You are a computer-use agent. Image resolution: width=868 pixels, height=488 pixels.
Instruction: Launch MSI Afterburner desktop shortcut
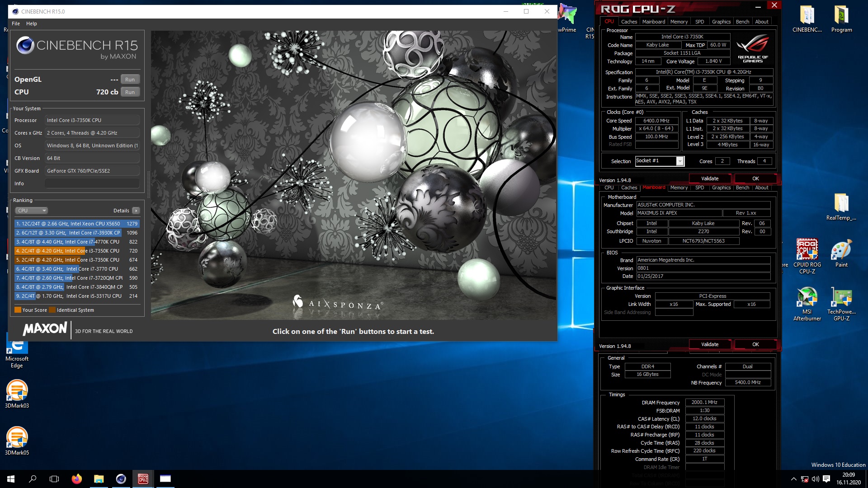(x=807, y=304)
